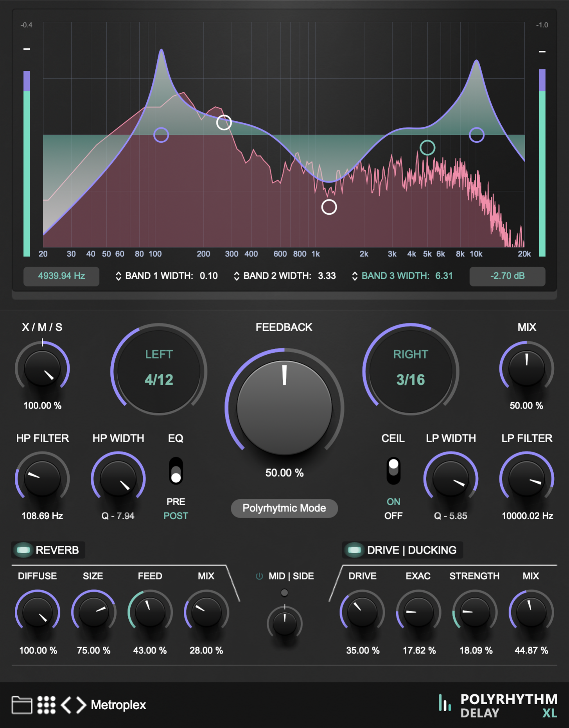The width and height of the screenshot is (569, 728).
Task: Click the 17.62 % exac value
Action: 419,651
